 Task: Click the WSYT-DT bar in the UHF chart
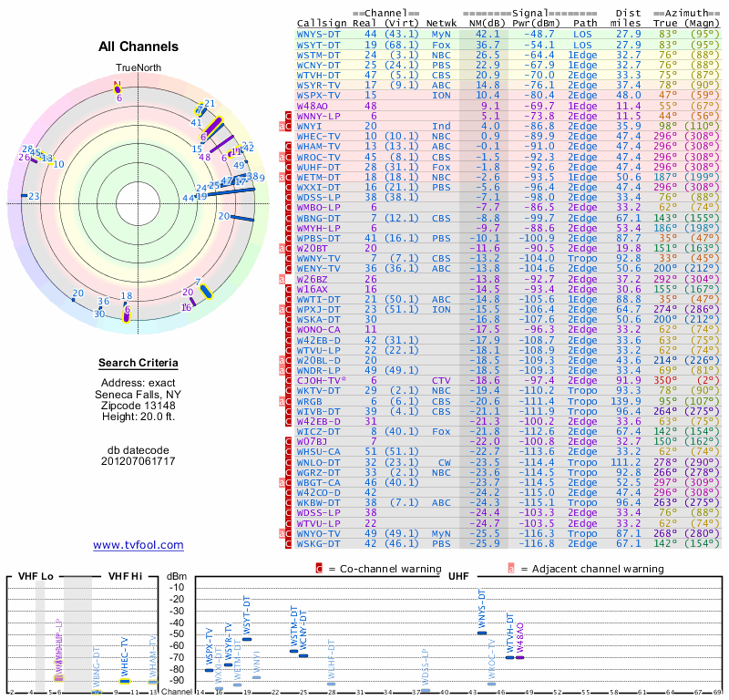click(x=247, y=640)
